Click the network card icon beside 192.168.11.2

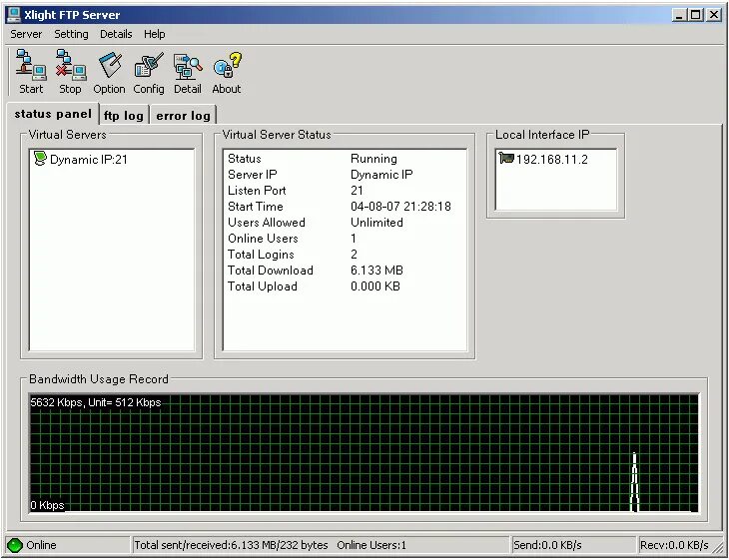coord(506,158)
